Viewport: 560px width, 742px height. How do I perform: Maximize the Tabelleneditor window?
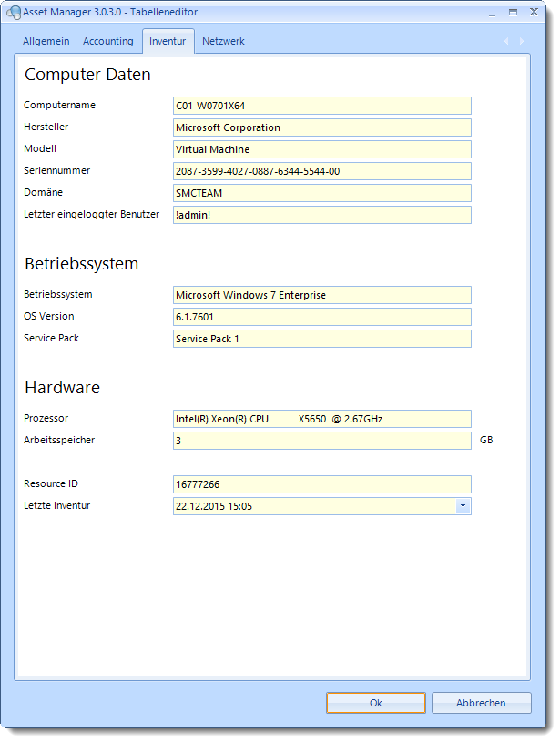(514, 13)
